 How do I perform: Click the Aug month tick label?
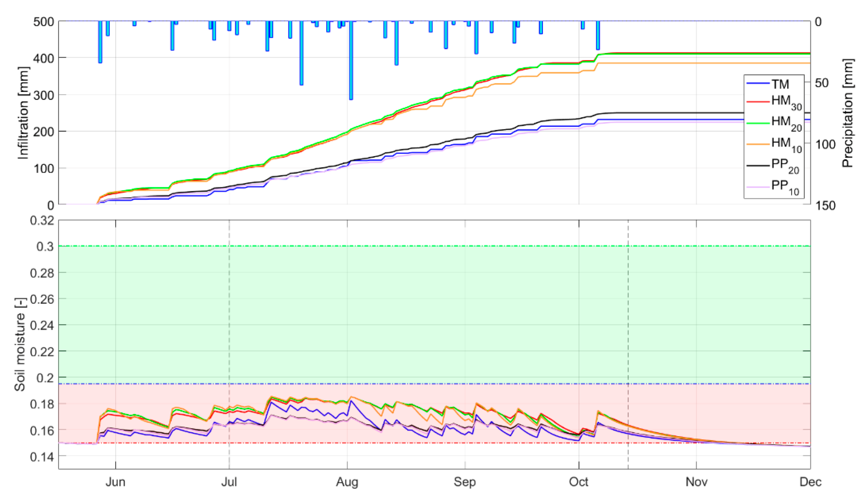pyautogui.click(x=347, y=482)
